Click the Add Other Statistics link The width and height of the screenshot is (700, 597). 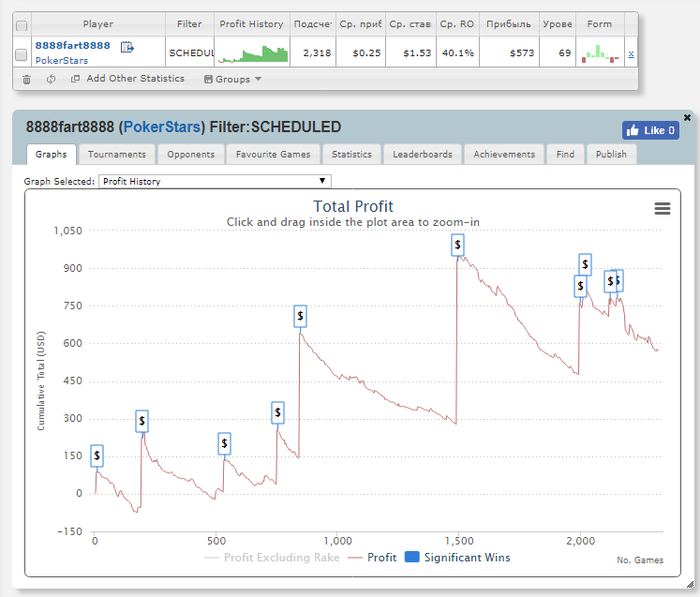pyautogui.click(x=135, y=79)
